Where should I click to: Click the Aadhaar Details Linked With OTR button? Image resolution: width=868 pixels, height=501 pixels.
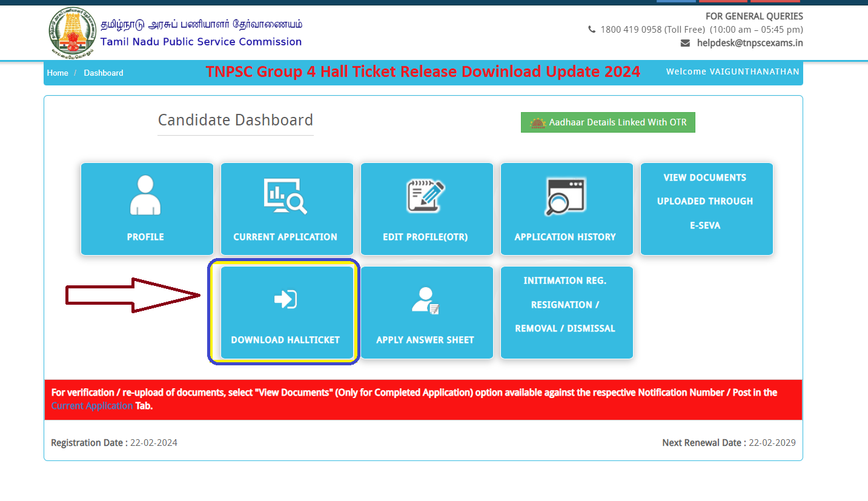[608, 122]
